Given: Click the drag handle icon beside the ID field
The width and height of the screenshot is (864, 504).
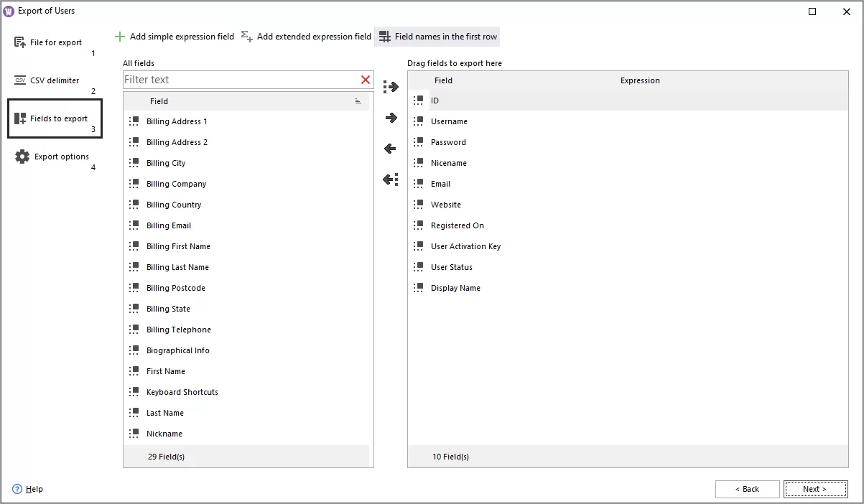Looking at the screenshot, I should pos(419,100).
